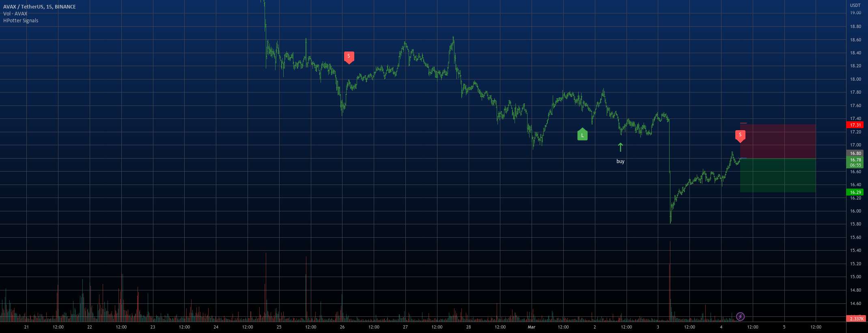Click the 16.78 current price label with countdown

coord(855,162)
